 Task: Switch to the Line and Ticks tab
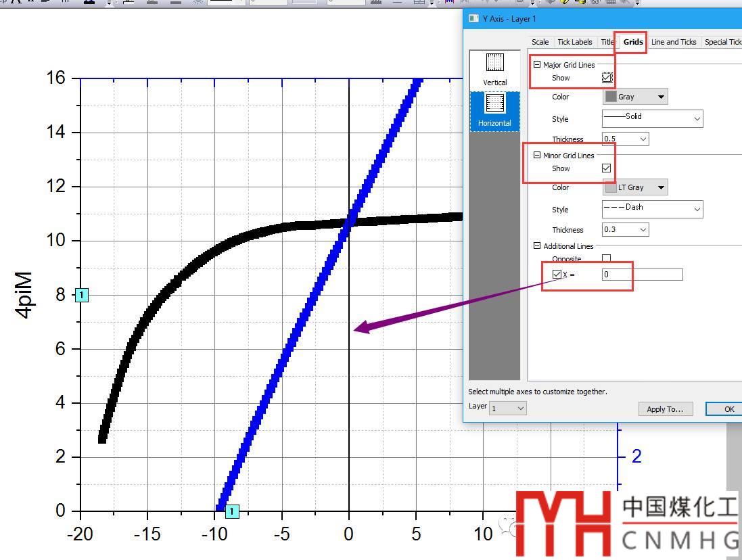[673, 42]
